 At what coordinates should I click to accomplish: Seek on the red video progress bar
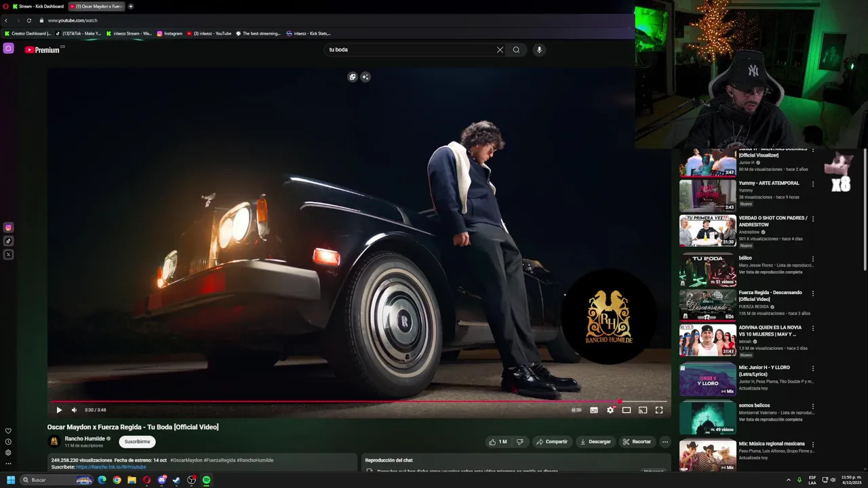click(x=358, y=401)
